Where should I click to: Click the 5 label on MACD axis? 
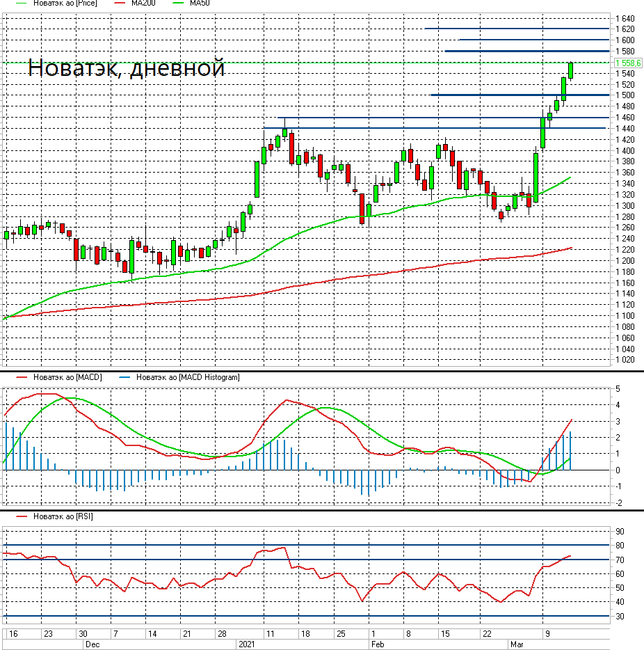tap(618, 389)
